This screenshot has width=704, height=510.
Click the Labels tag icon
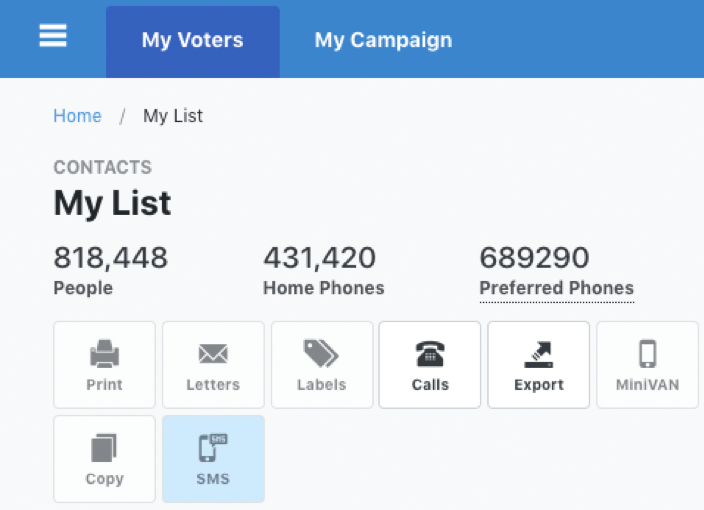point(321,353)
